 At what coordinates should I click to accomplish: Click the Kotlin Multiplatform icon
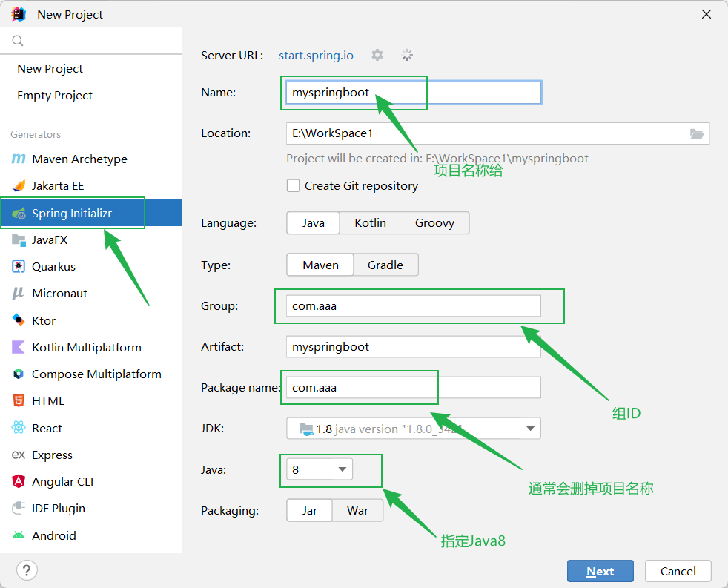point(18,347)
